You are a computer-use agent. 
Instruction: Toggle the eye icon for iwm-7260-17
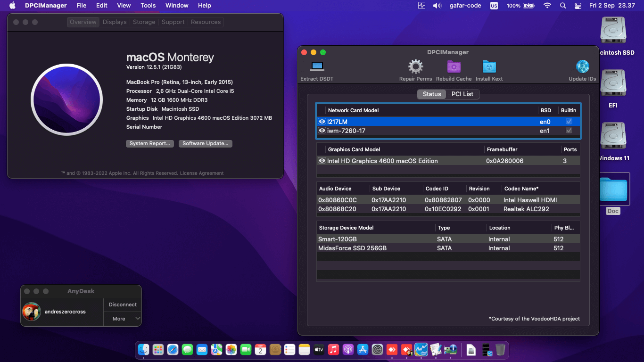click(322, 131)
